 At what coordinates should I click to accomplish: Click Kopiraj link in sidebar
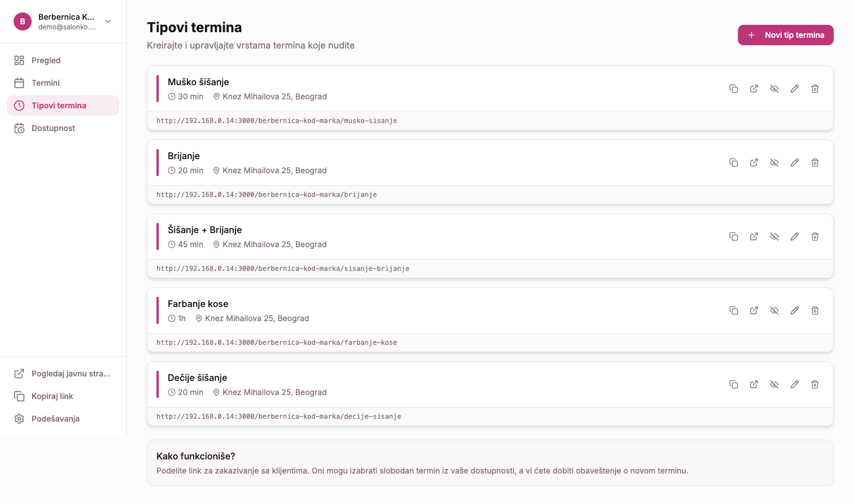pos(52,396)
